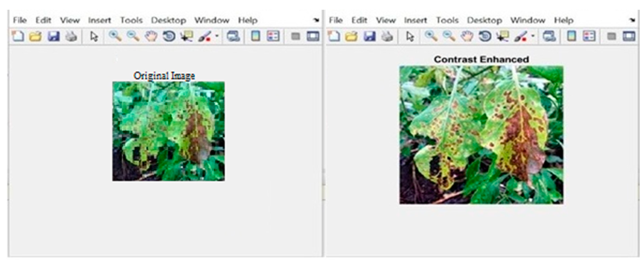Open Desktop menu in right figure window
644x264 pixels.
(485, 20)
